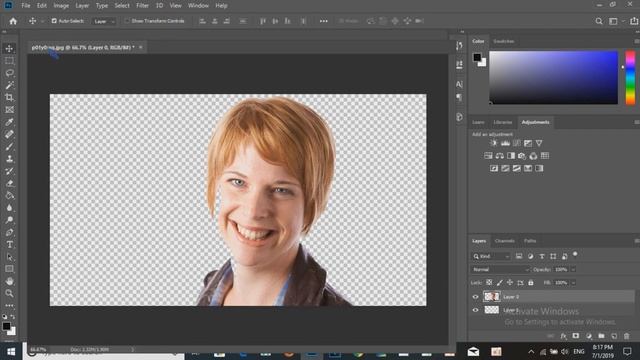Select the Crop tool
This screenshot has width=640, height=360.
pyautogui.click(x=9, y=98)
